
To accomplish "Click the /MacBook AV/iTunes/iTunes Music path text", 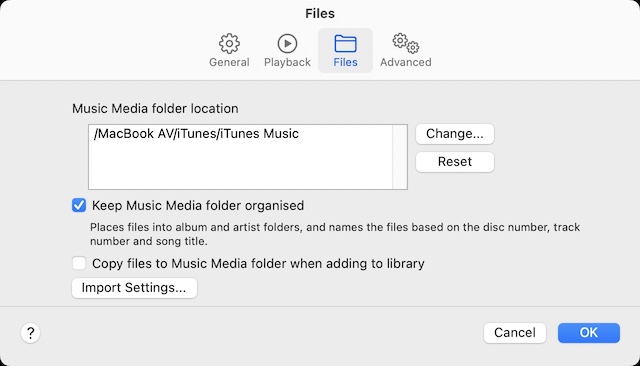I will (196, 134).
